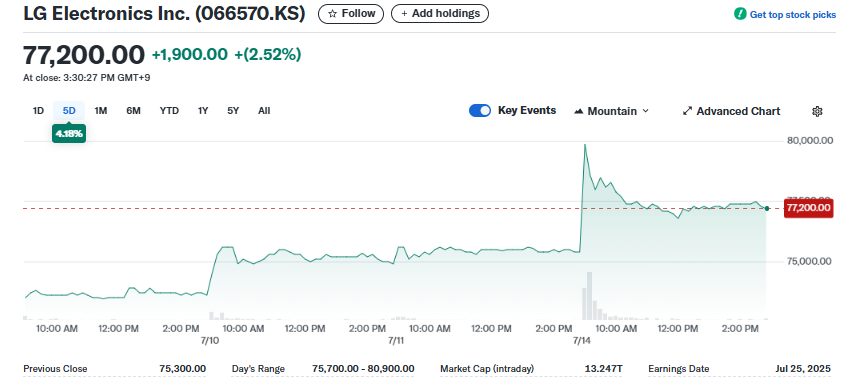The height and width of the screenshot is (383, 855).
Task: Click the 80,000.00 y-axis label
Action: [x=810, y=141]
